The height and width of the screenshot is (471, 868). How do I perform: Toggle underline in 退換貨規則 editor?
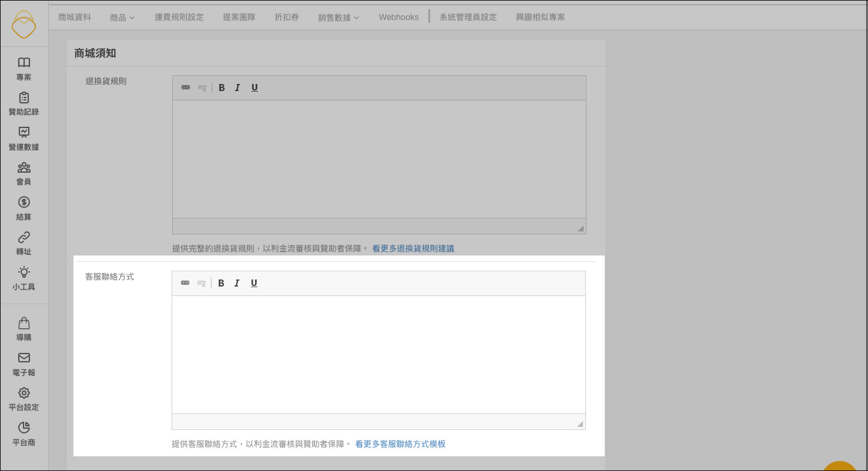(254, 88)
